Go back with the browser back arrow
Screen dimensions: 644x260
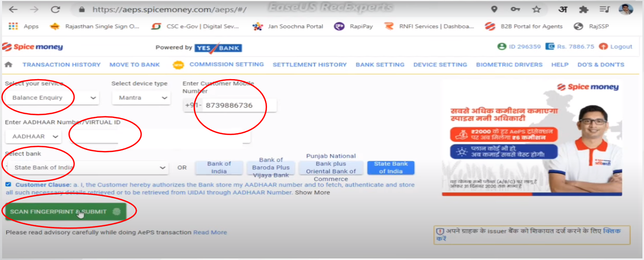(13, 9)
